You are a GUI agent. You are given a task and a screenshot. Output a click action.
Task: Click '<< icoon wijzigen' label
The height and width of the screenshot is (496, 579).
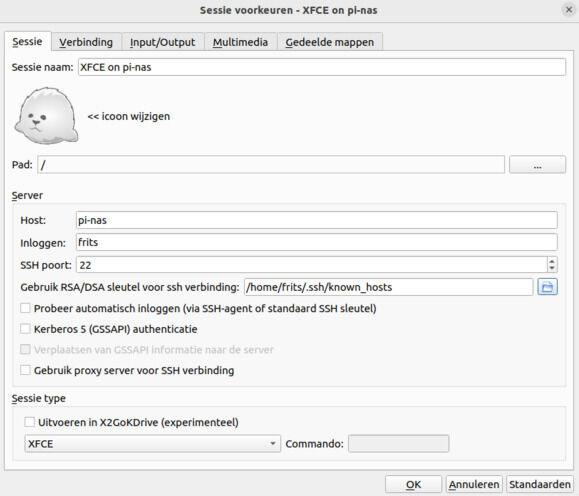pyautogui.click(x=129, y=116)
